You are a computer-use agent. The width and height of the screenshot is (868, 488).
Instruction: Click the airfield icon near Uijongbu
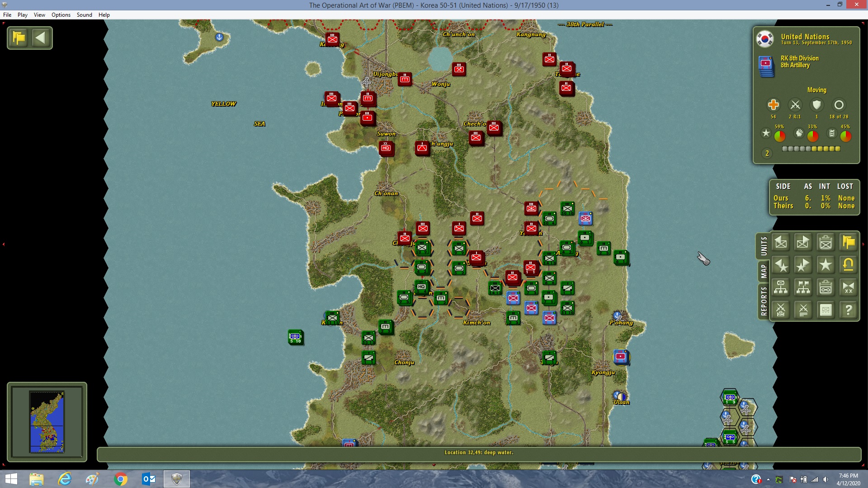[366, 82]
